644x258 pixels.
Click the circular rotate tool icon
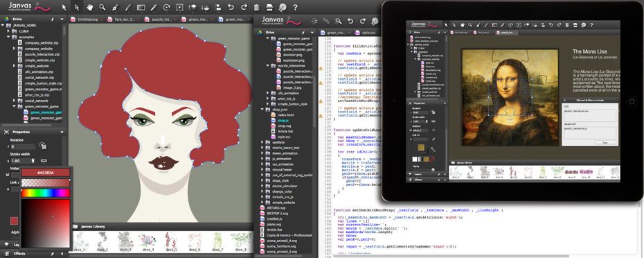[x=166, y=7]
